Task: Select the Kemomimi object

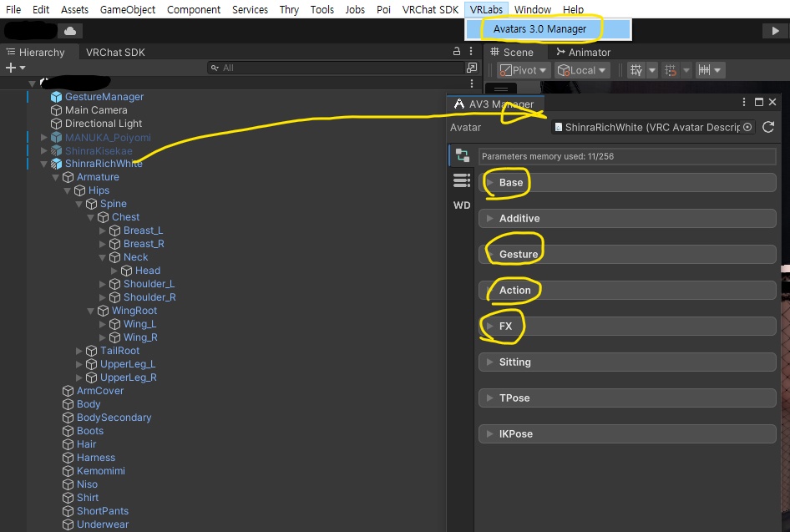Action: [x=101, y=471]
